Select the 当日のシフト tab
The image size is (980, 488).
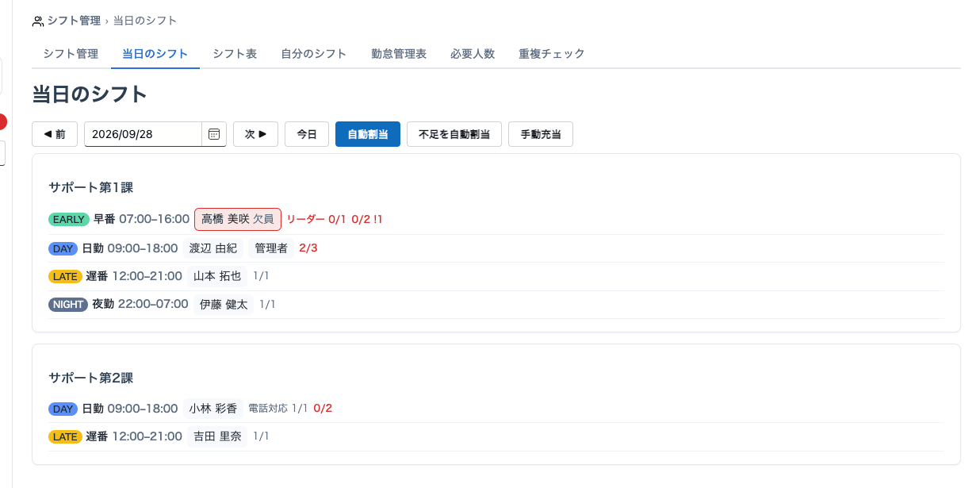[x=155, y=54]
